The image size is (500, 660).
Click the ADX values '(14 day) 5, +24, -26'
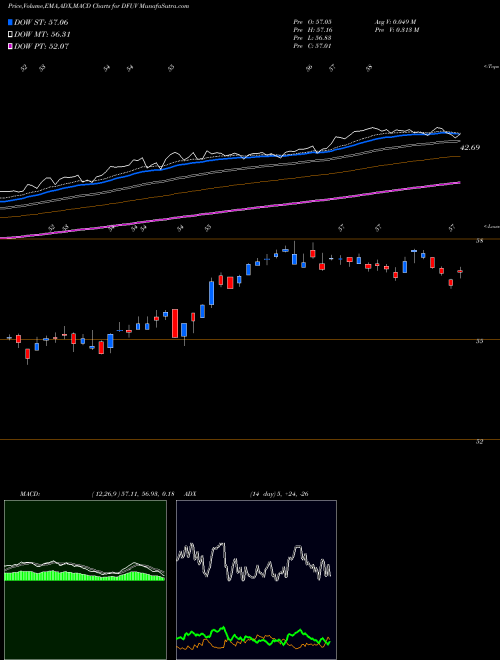[279, 494]
